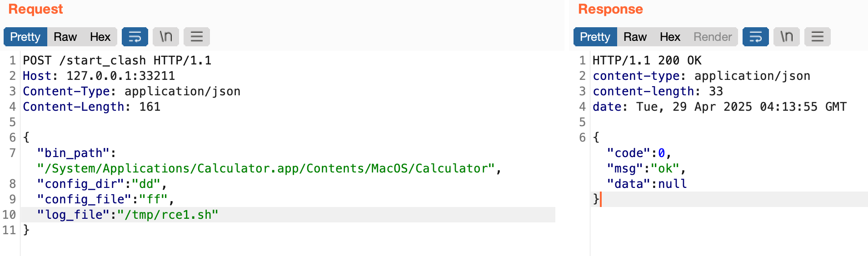Toggle word wrap icon in Response panel
This screenshot has height=256, width=868.
(x=755, y=37)
